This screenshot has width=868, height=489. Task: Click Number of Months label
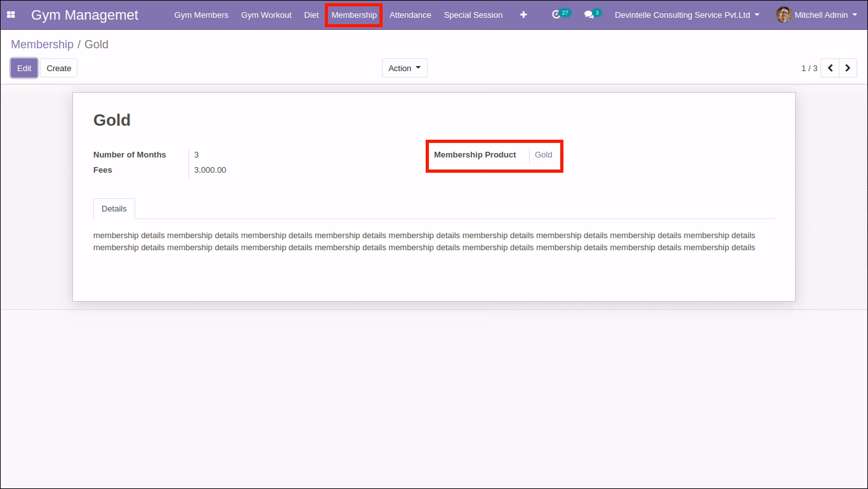pos(129,154)
